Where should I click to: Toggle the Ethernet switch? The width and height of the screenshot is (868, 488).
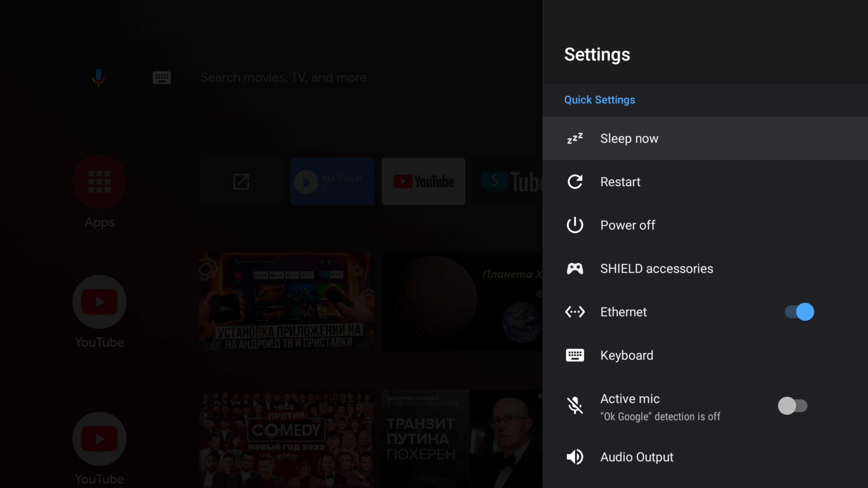(x=799, y=312)
